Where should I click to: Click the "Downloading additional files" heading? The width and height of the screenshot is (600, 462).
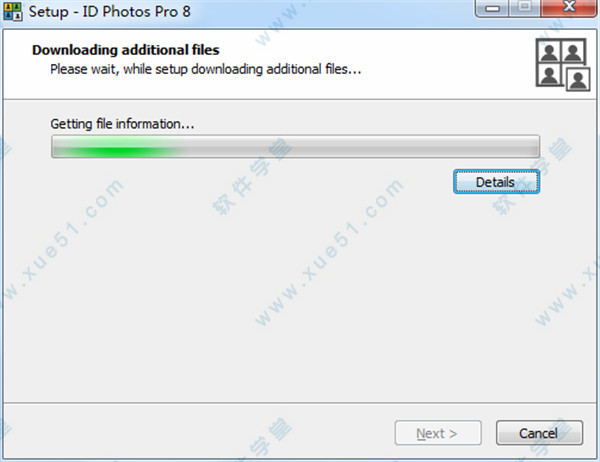[x=126, y=50]
